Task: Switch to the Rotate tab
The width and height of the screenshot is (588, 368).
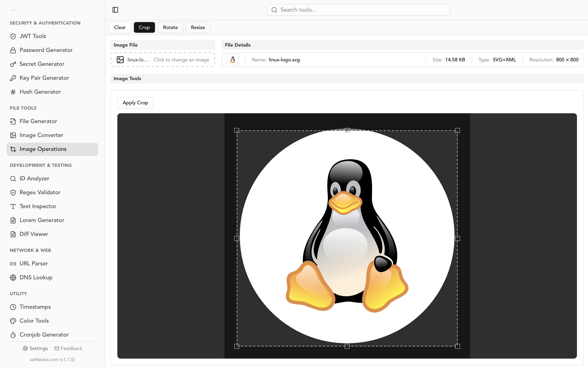Action: pos(170,27)
